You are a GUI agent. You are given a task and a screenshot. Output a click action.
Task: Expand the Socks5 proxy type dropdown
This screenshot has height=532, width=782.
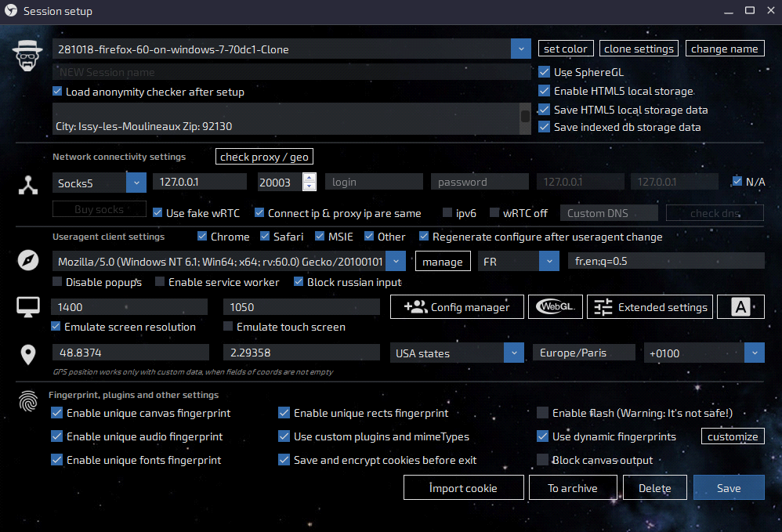pyautogui.click(x=136, y=183)
